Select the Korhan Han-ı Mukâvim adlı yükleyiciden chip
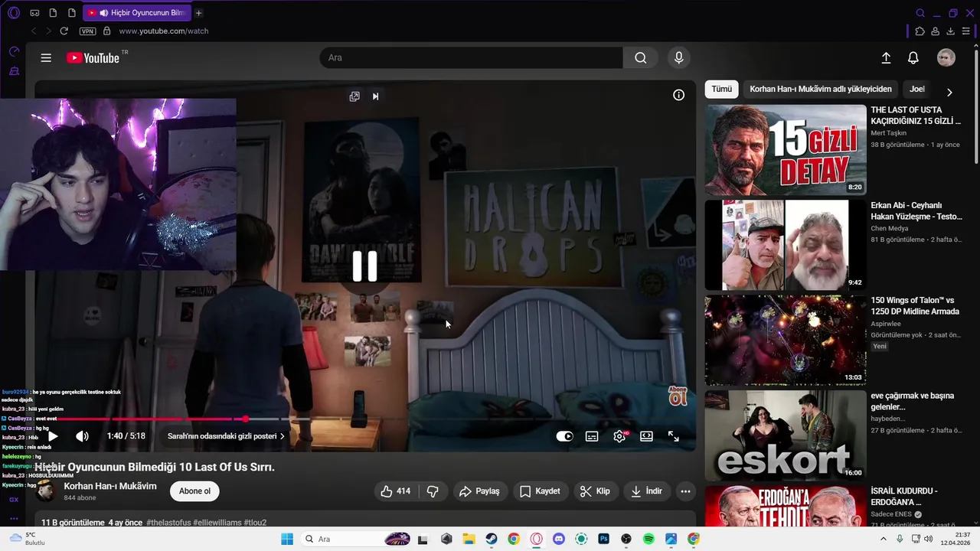980x551 pixels. click(821, 89)
